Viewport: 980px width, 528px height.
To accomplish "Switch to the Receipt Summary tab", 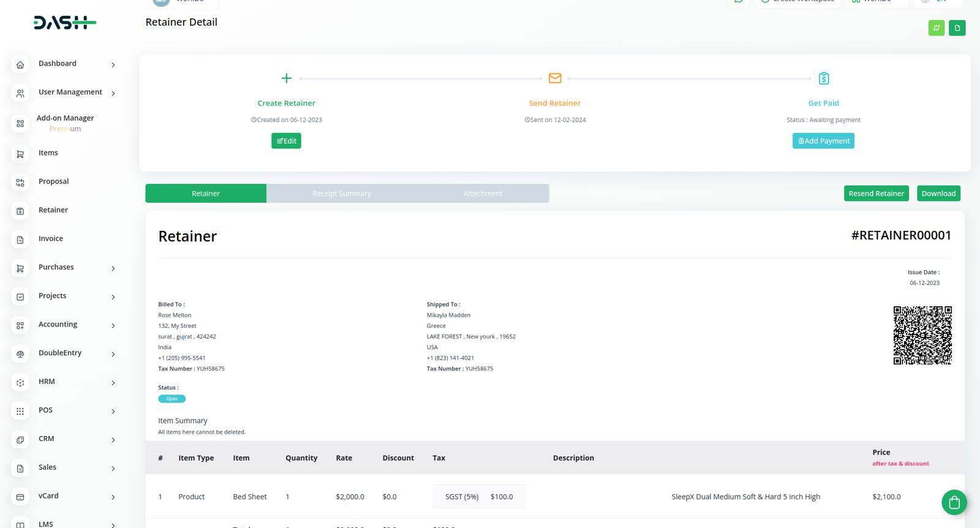I will click(341, 194).
